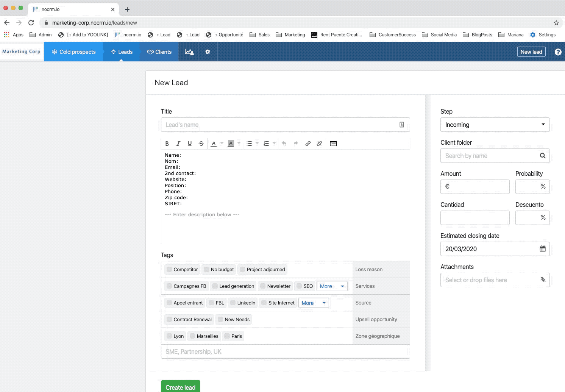The height and width of the screenshot is (392, 565).
Task: Open the calendar picker for closing date
Action: tap(542, 249)
